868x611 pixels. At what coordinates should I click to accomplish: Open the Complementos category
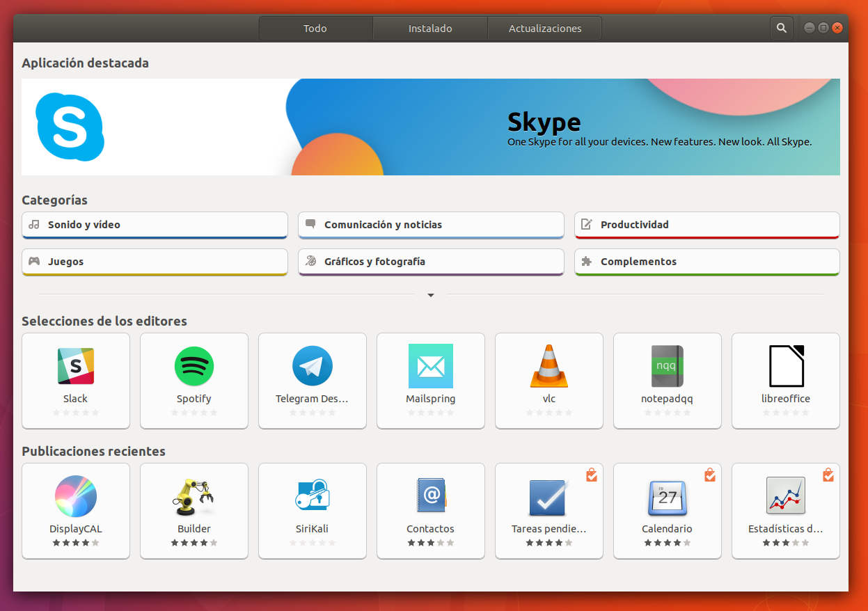707,262
